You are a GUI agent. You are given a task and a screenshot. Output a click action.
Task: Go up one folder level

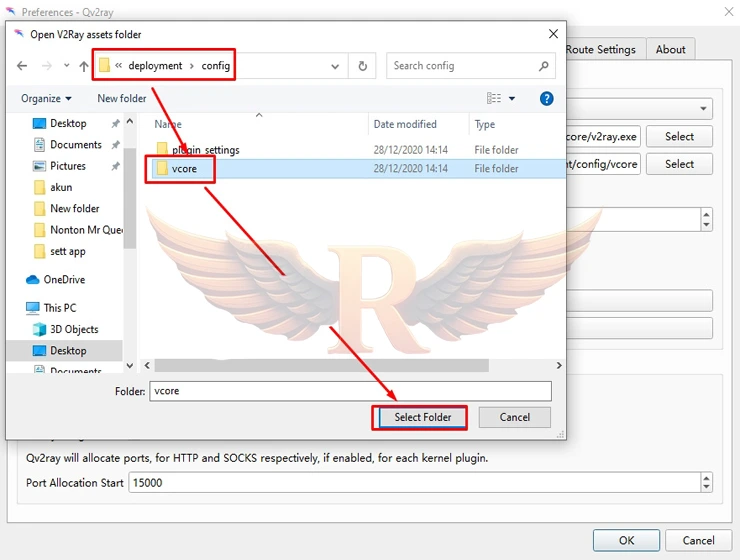point(84,66)
